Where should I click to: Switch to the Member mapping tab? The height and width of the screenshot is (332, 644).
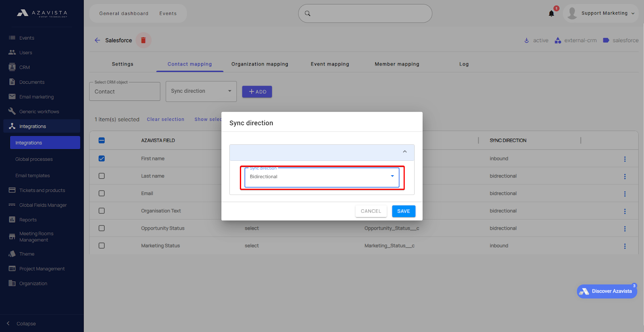[x=397, y=64]
